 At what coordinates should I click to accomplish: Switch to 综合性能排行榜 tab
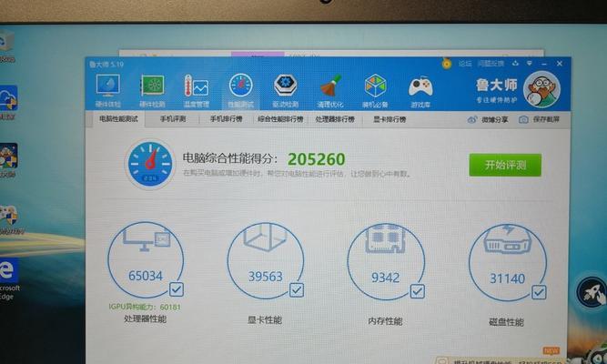(280, 119)
